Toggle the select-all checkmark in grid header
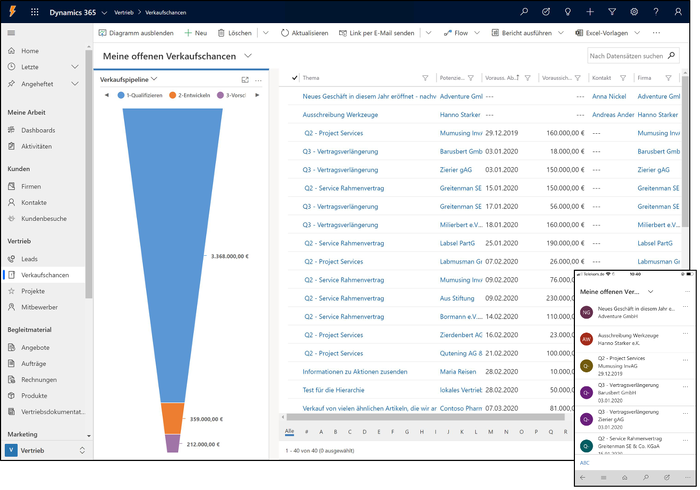 [294, 78]
